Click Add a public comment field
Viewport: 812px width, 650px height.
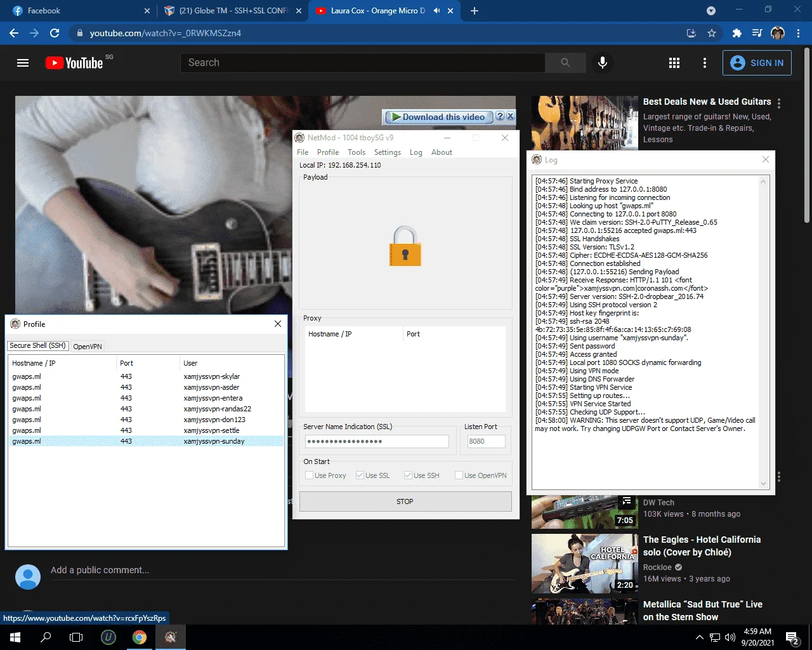tap(284, 570)
